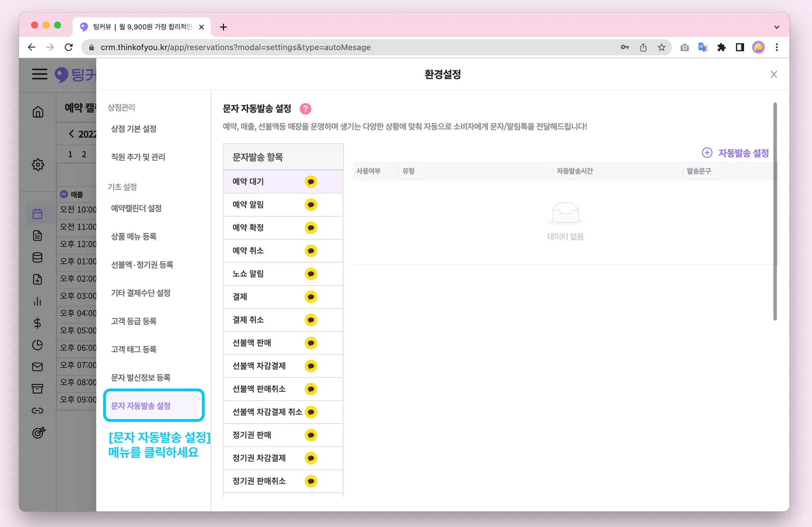Select the calendar icon in the left sidebar
Screen dimensions: 812x527
(37, 214)
